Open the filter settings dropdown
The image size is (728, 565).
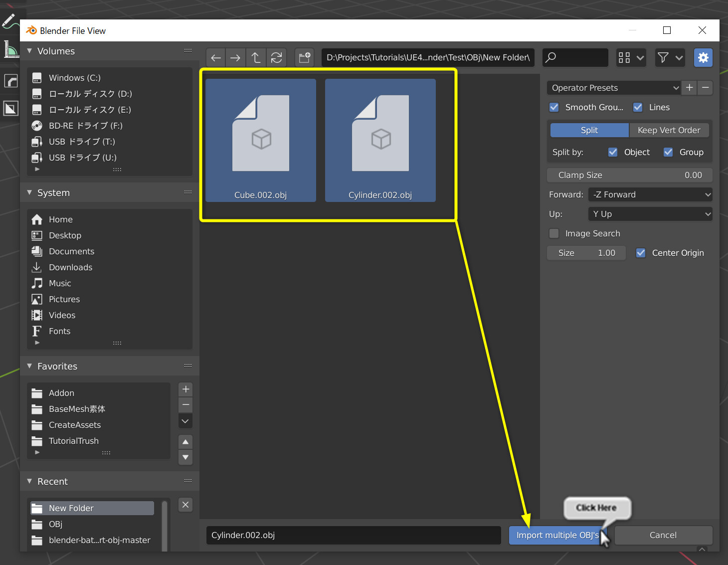tap(670, 58)
